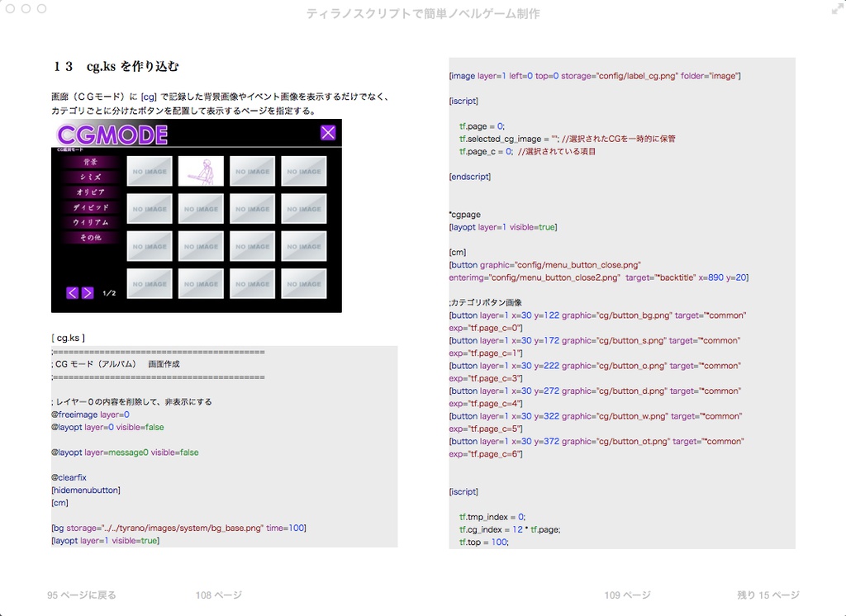This screenshot has width=846, height=616.
Task: Click the enterimg="config/menu_button_close2.png" line
Action: click(x=599, y=277)
